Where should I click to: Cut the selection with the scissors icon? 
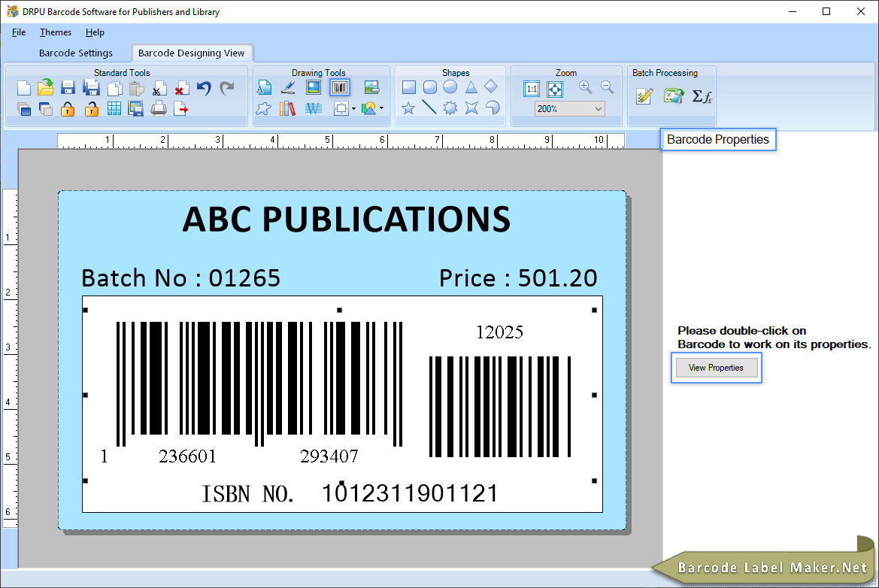coord(159,89)
